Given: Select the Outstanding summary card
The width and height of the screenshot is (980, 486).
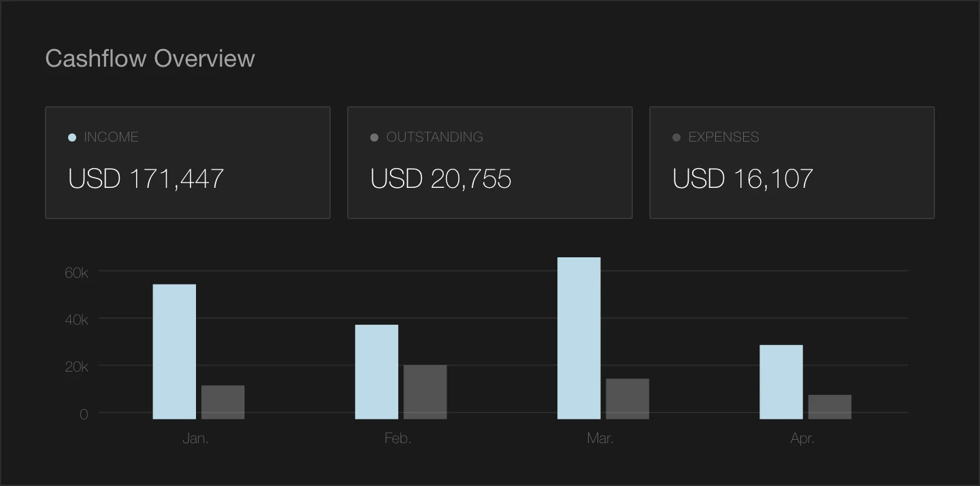Looking at the screenshot, I should [x=490, y=163].
